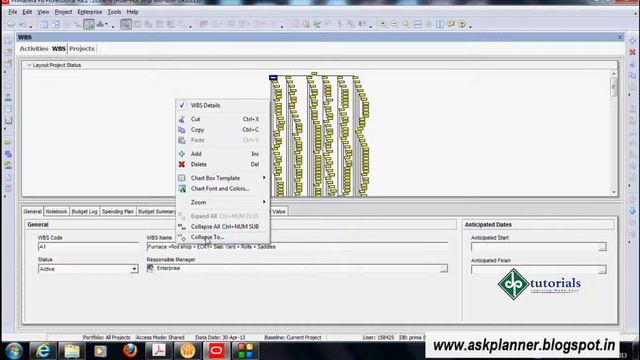640x360 pixels.
Task: Switch to the Activities tab
Action: click(x=34, y=49)
